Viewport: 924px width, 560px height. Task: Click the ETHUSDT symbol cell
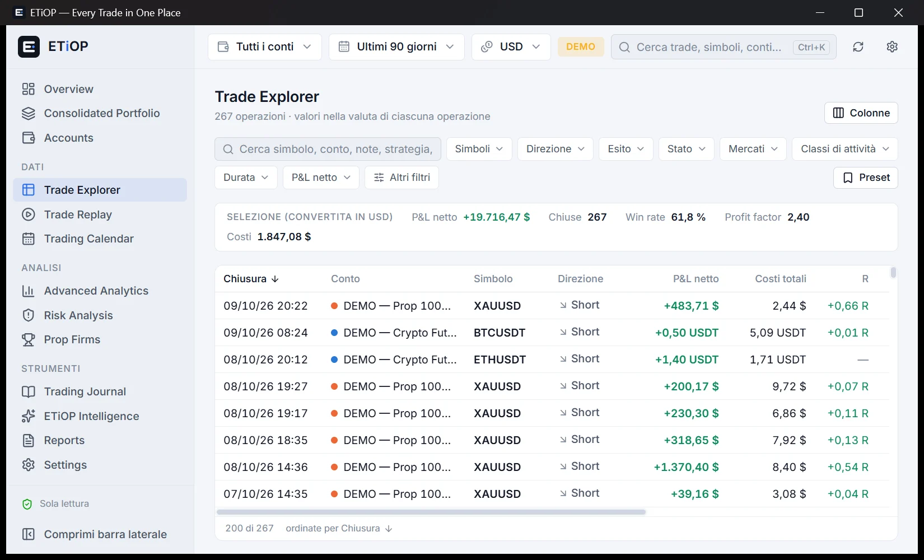point(500,360)
